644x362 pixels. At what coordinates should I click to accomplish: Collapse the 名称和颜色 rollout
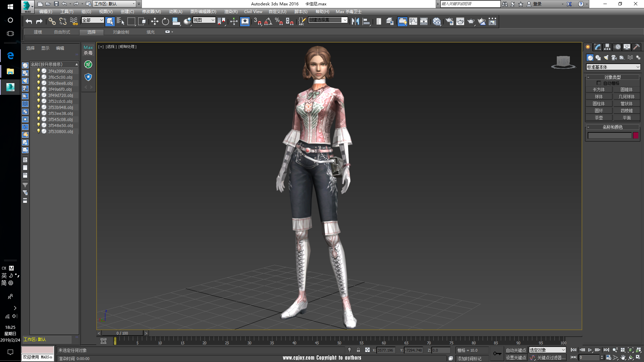[612, 127]
